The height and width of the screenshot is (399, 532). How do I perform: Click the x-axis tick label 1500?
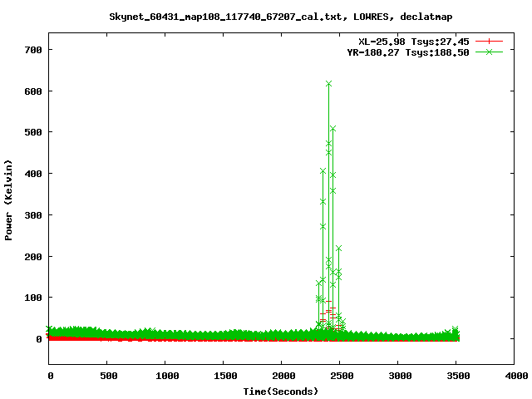point(225,376)
